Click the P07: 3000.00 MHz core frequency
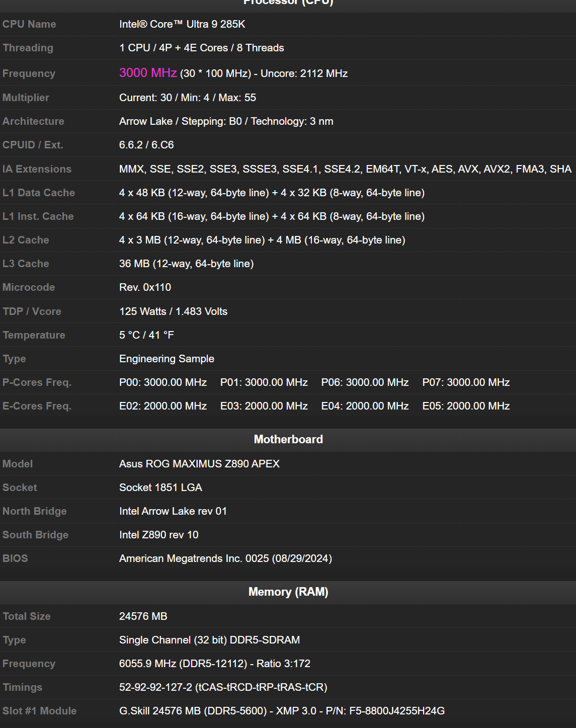Viewport: 576px width, 728px height. click(466, 382)
